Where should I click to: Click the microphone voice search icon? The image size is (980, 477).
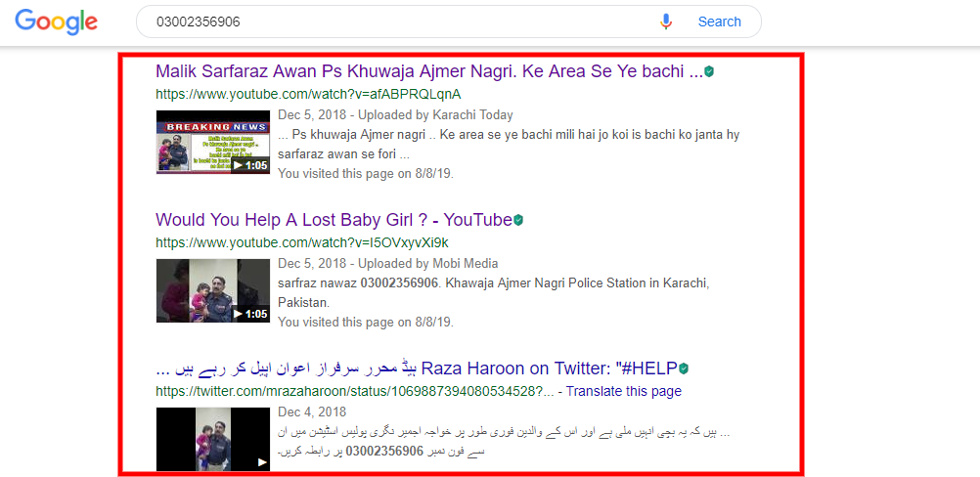point(666,22)
